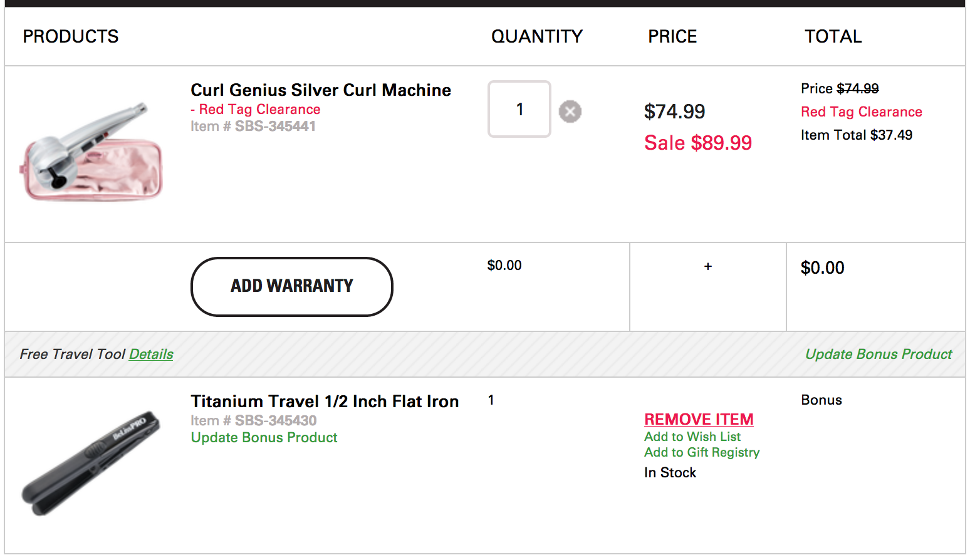This screenshot has height=560, width=970.
Task: Add flat iron to Wish List
Action: [692, 437]
